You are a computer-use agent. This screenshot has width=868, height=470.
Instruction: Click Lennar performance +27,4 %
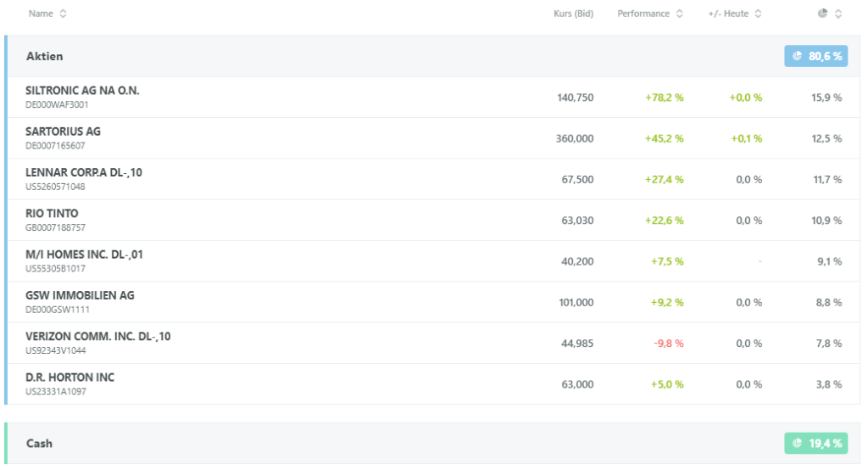click(x=665, y=180)
